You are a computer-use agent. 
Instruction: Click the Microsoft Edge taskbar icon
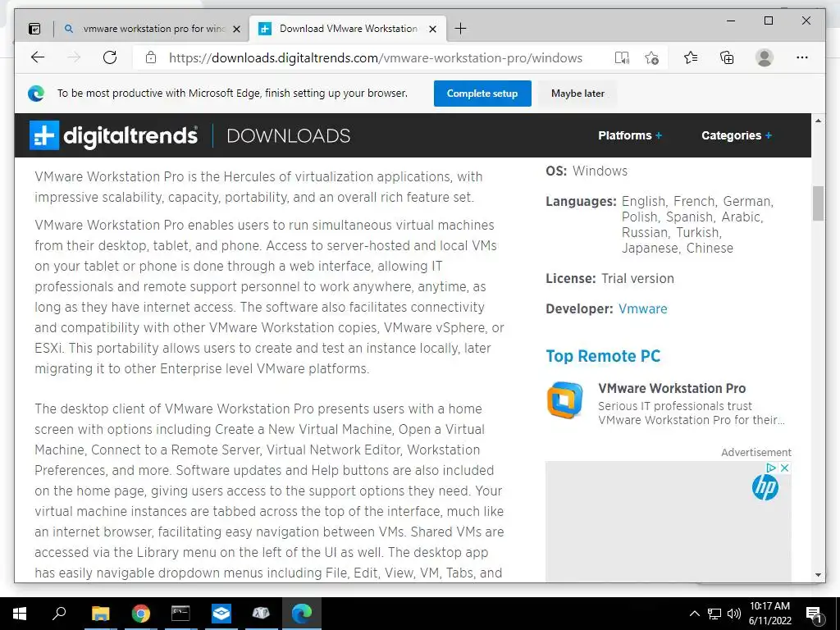click(x=302, y=614)
